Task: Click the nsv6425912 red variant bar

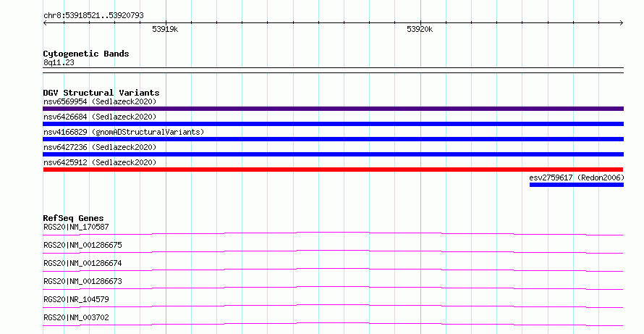Action: (x=333, y=170)
